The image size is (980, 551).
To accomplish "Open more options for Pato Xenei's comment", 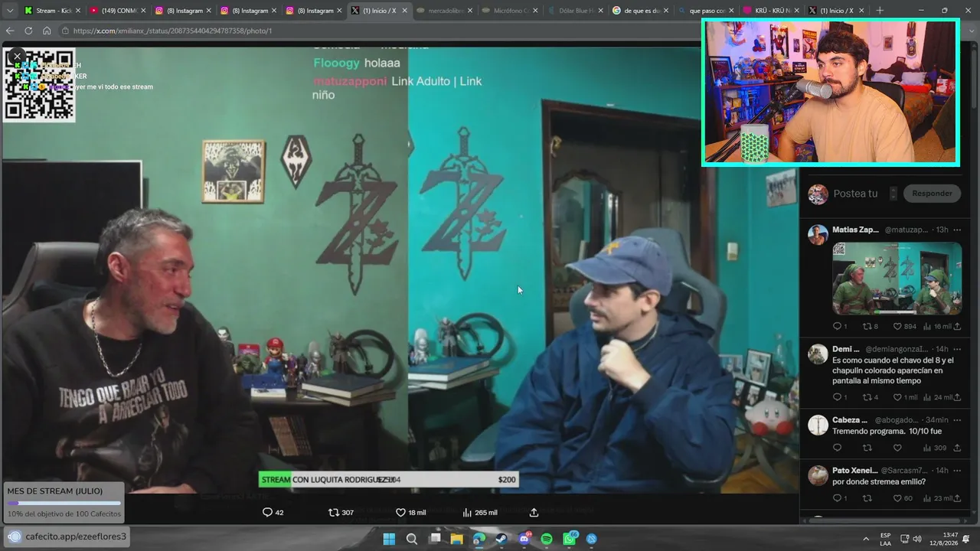I will (x=957, y=470).
